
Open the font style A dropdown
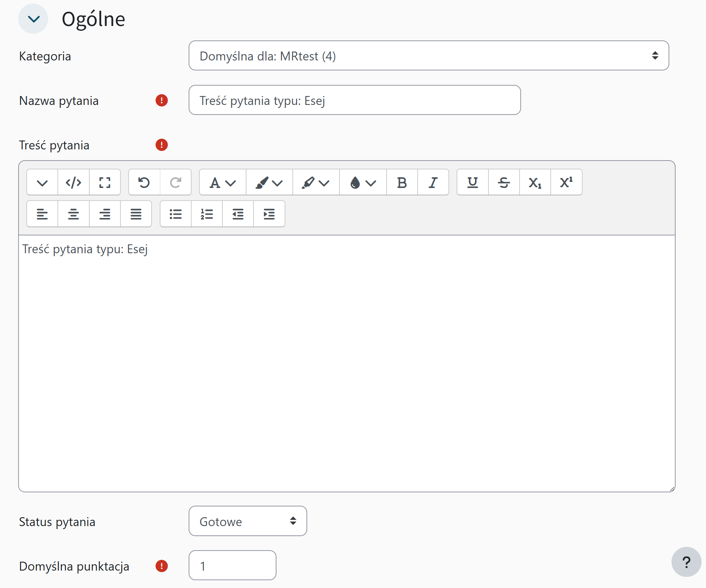(x=222, y=182)
